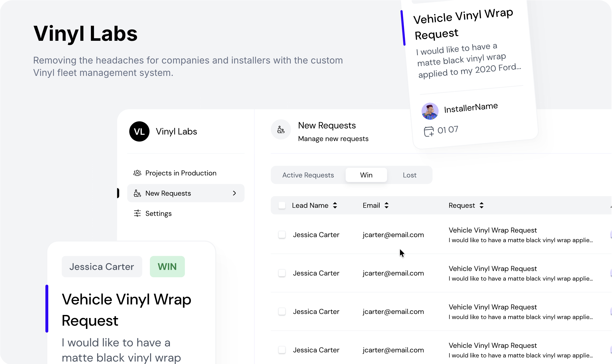The height and width of the screenshot is (364, 612).
Task: Click the New Requests header circle icon
Action: click(281, 130)
